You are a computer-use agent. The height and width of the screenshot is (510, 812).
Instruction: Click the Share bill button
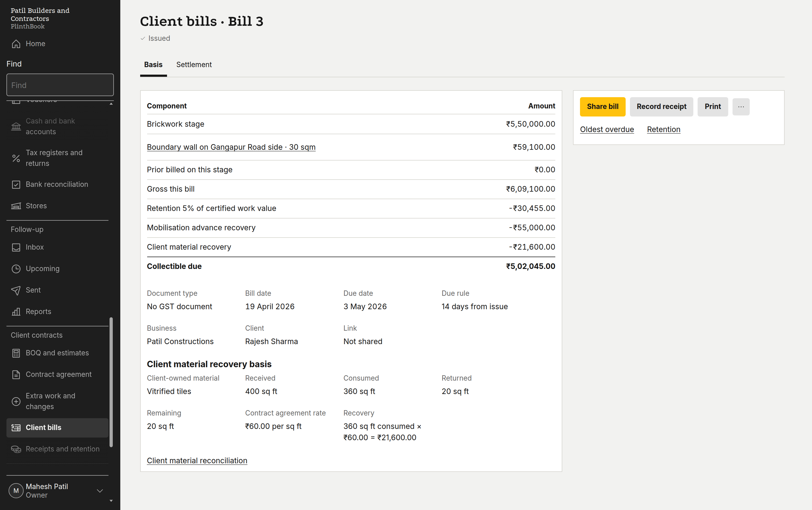[x=603, y=107]
